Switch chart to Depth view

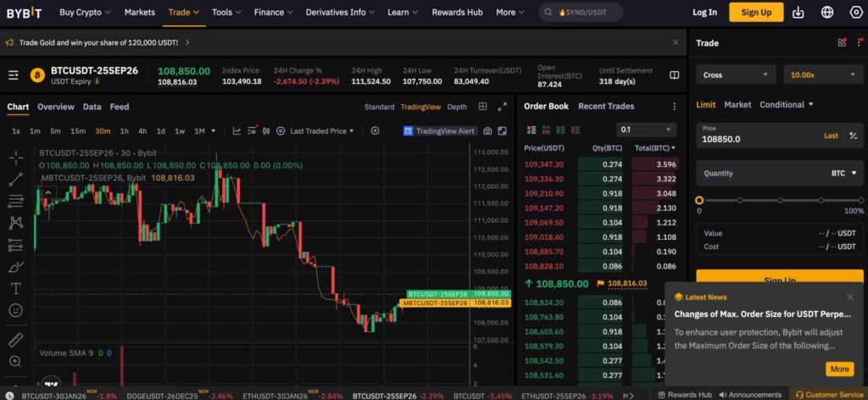point(457,107)
